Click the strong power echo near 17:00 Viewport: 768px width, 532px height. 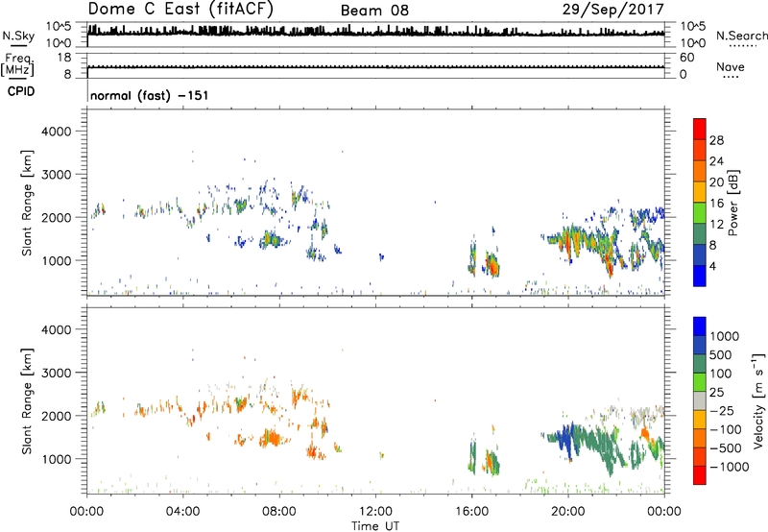tap(492, 265)
